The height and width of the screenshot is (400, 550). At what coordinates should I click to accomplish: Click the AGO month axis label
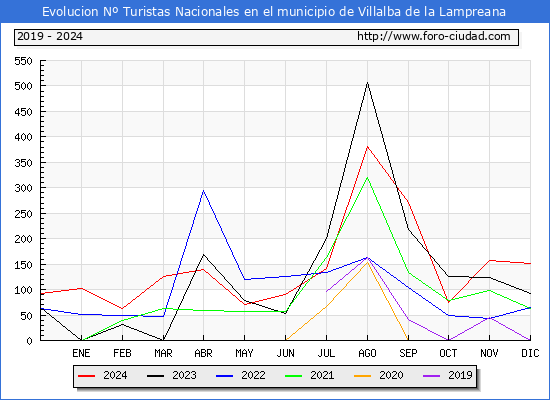[x=367, y=353]
